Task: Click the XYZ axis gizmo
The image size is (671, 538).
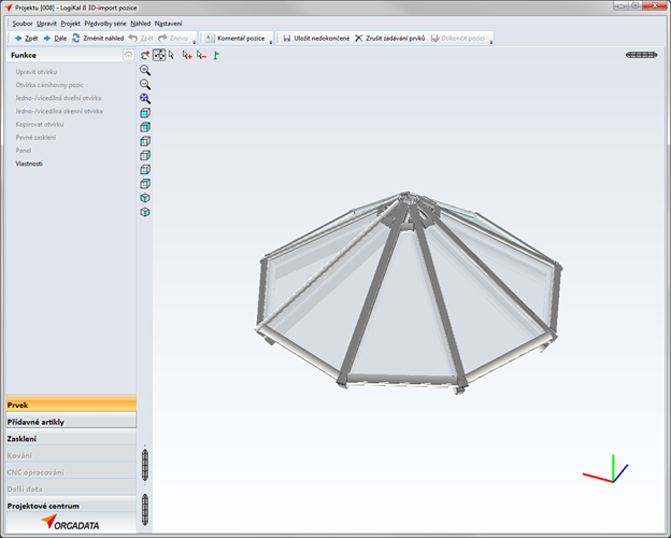Action: coord(606,469)
